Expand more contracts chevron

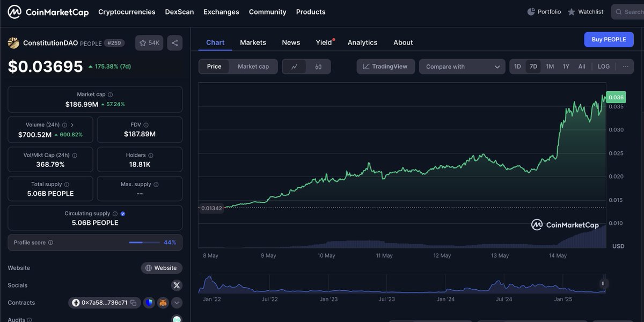tap(177, 303)
